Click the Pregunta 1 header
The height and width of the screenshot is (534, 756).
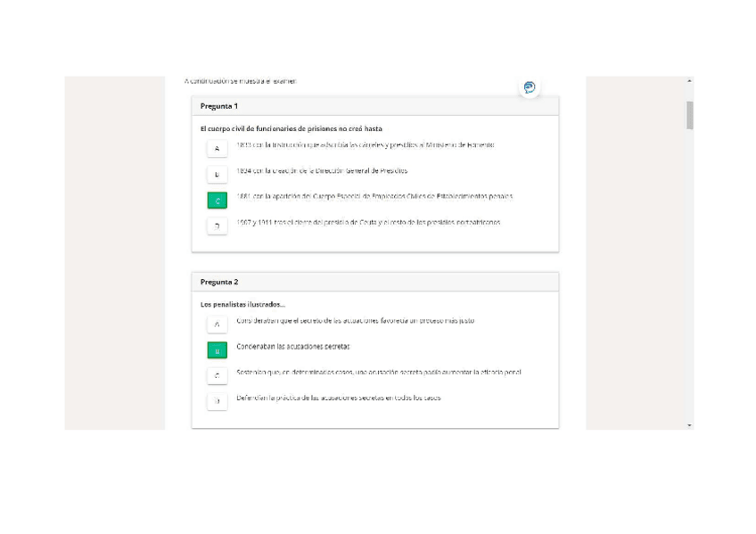coord(219,106)
